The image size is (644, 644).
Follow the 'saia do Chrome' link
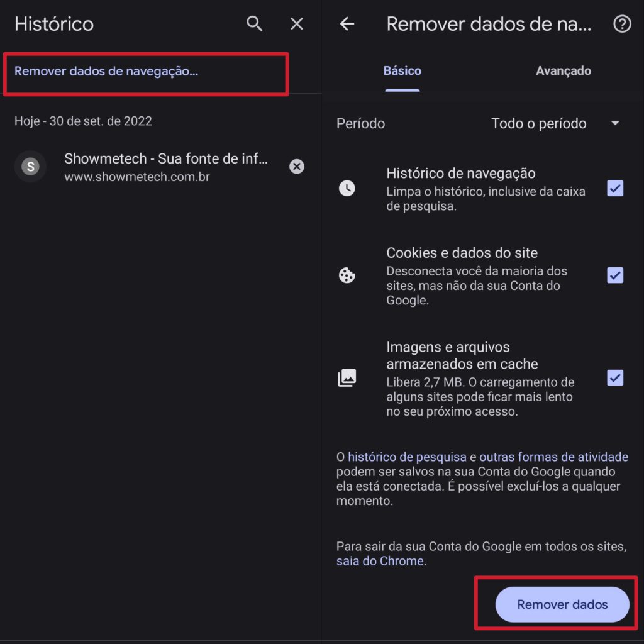pyautogui.click(x=380, y=561)
